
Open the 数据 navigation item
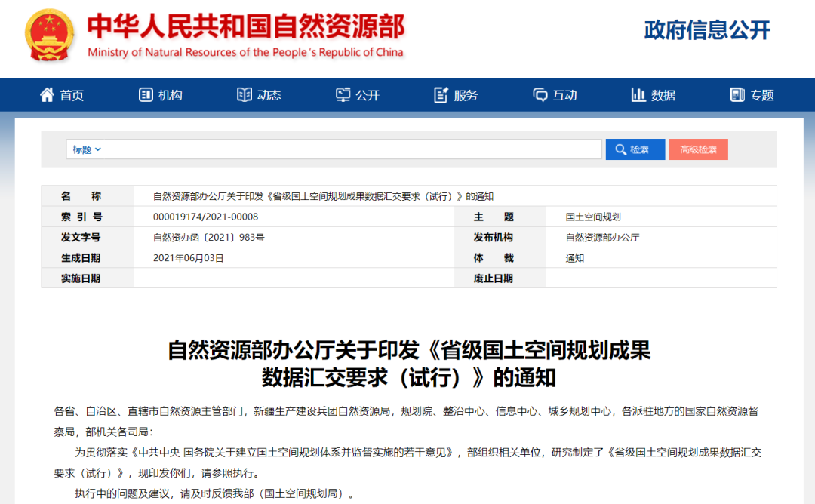click(663, 95)
